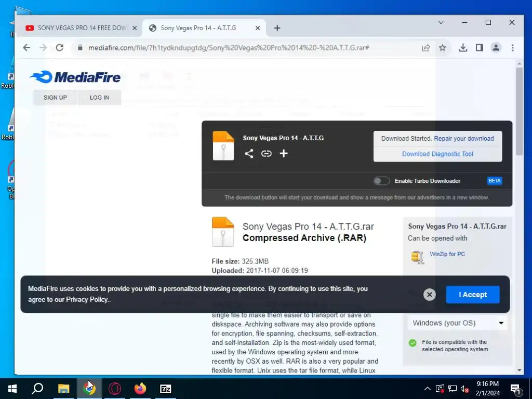Click the green compatibility checkmark

pyautogui.click(x=413, y=343)
